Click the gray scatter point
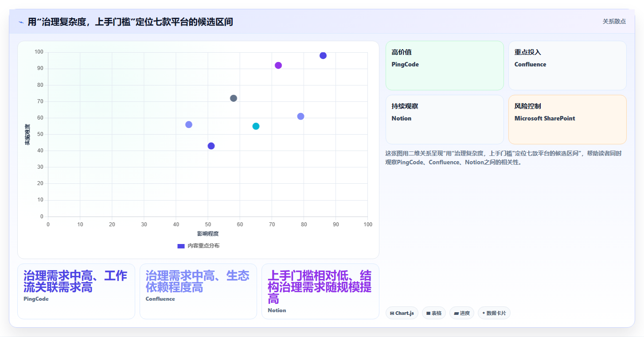This screenshot has width=644, height=337. point(234,98)
